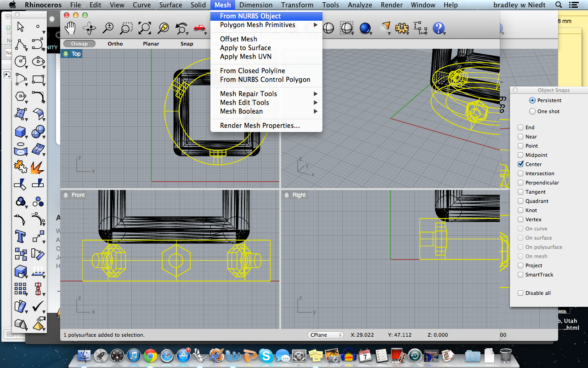588x368 pixels.
Task: Click the Array grid tool
Action: click(20, 289)
